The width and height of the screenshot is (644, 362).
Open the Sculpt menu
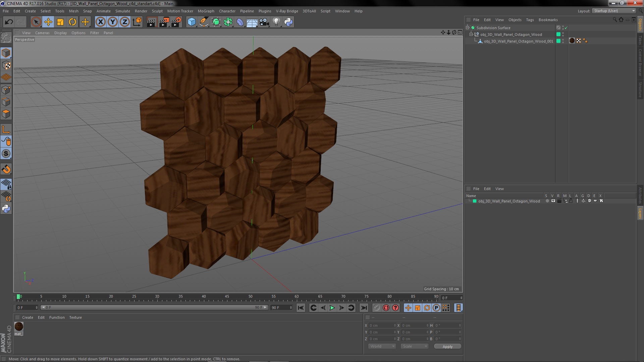click(157, 11)
